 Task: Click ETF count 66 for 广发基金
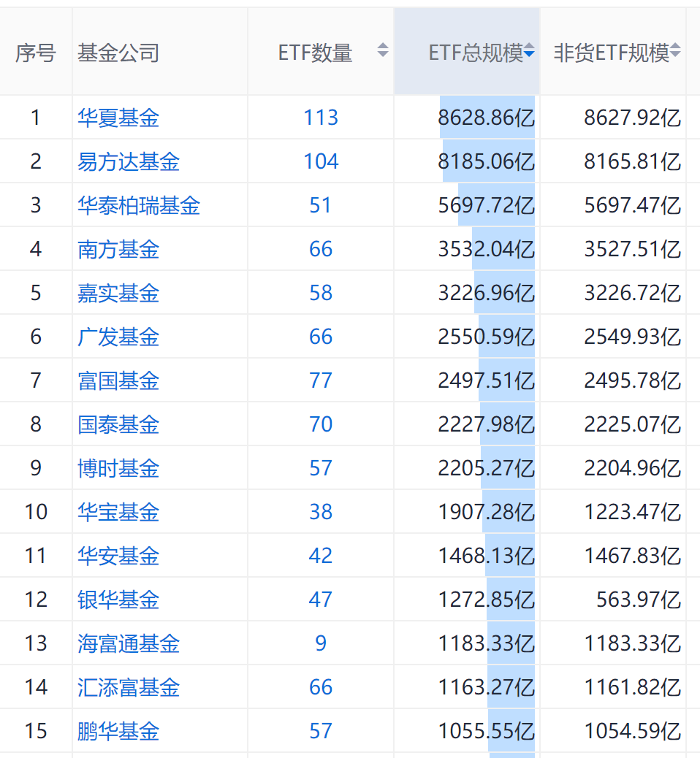tap(321, 337)
